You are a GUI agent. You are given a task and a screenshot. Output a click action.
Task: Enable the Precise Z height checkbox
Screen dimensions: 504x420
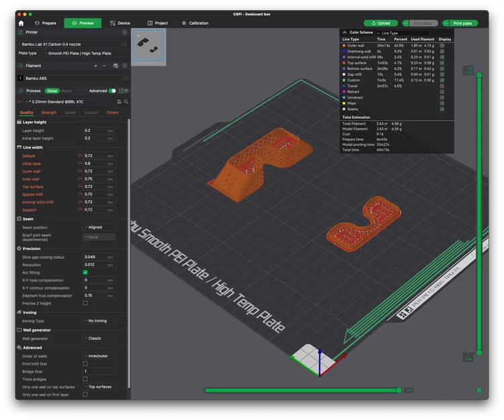point(85,303)
